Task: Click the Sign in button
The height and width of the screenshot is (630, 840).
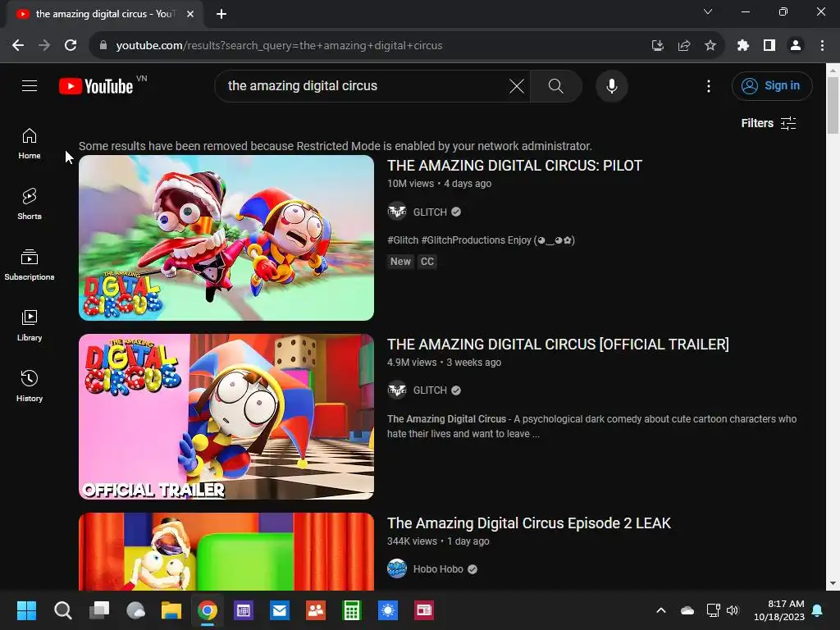Action: 772,85
